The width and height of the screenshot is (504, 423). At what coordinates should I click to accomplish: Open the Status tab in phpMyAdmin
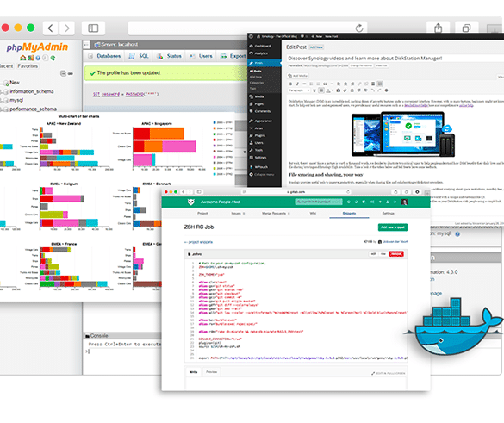(169, 56)
